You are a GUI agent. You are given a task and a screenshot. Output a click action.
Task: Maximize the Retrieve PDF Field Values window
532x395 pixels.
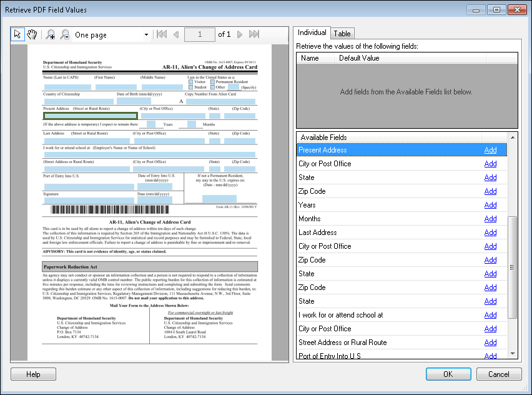(x=496, y=10)
